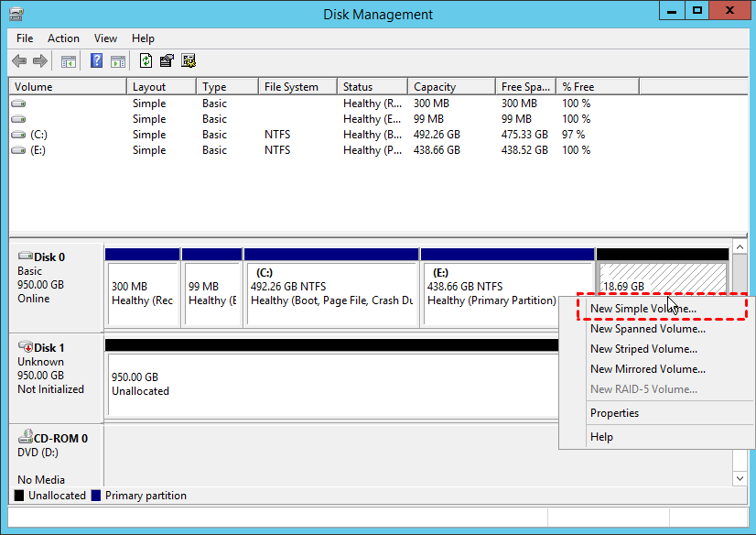The image size is (756, 535).
Task: Click the File menu
Action: click(24, 38)
